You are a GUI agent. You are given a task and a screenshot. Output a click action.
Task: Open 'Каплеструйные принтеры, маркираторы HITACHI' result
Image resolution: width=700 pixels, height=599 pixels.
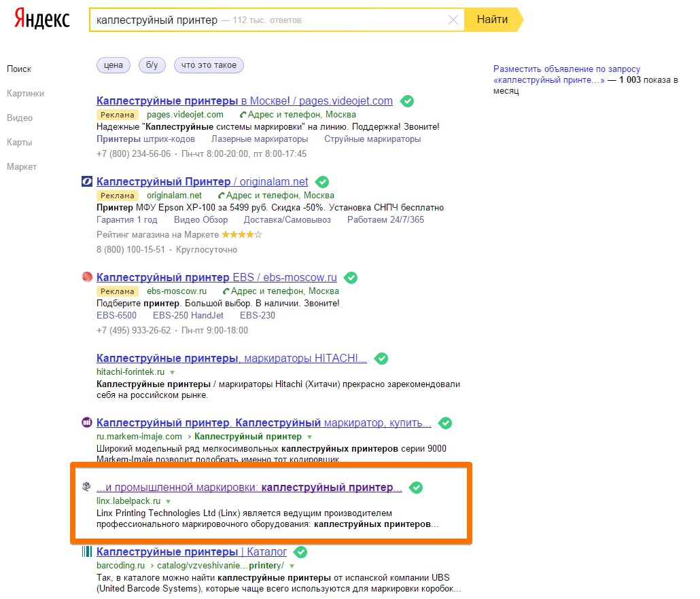pos(232,358)
